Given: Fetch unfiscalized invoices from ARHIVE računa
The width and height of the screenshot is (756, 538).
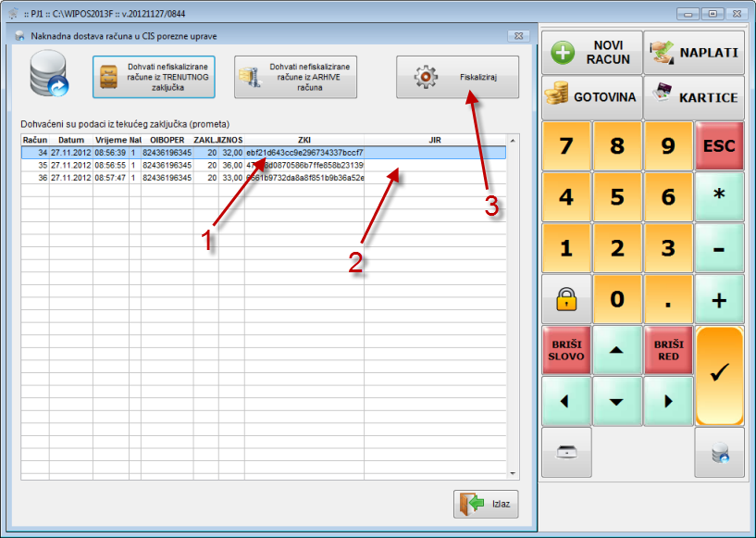Looking at the screenshot, I should (x=295, y=78).
